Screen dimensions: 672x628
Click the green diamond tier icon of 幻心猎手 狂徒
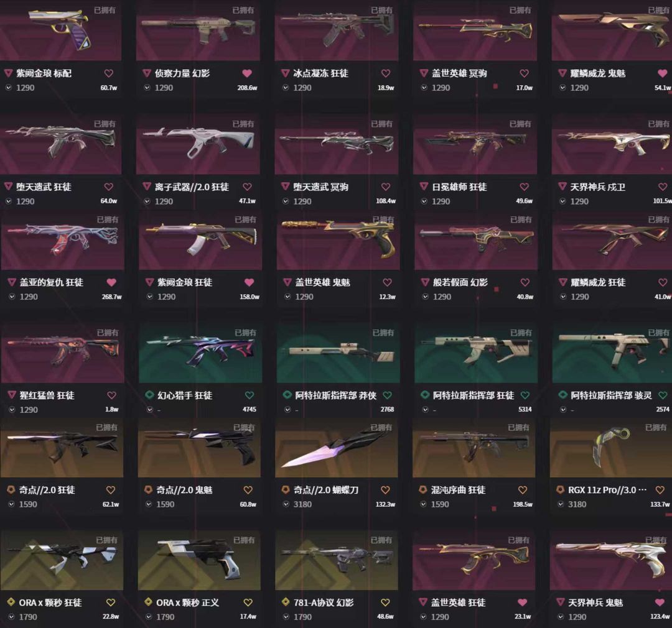tap(149, 395)
